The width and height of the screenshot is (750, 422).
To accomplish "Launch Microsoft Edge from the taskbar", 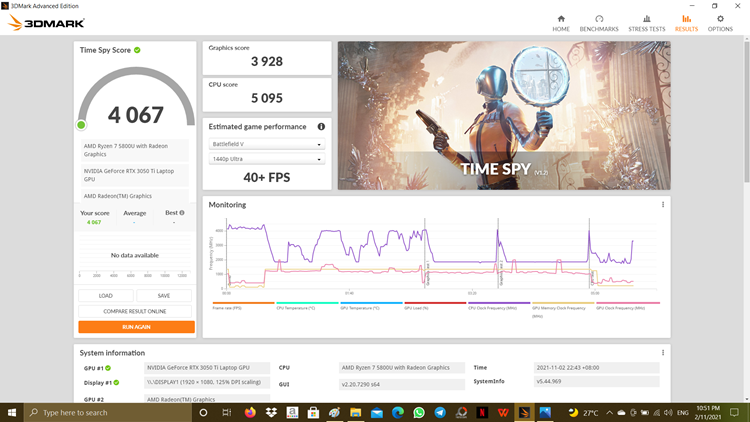I will (x=397, y=412).
